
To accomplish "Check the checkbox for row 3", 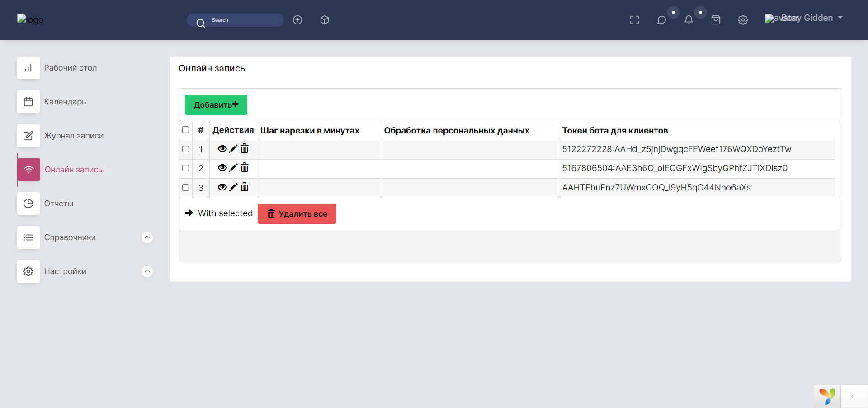I will tap(185, 187).
